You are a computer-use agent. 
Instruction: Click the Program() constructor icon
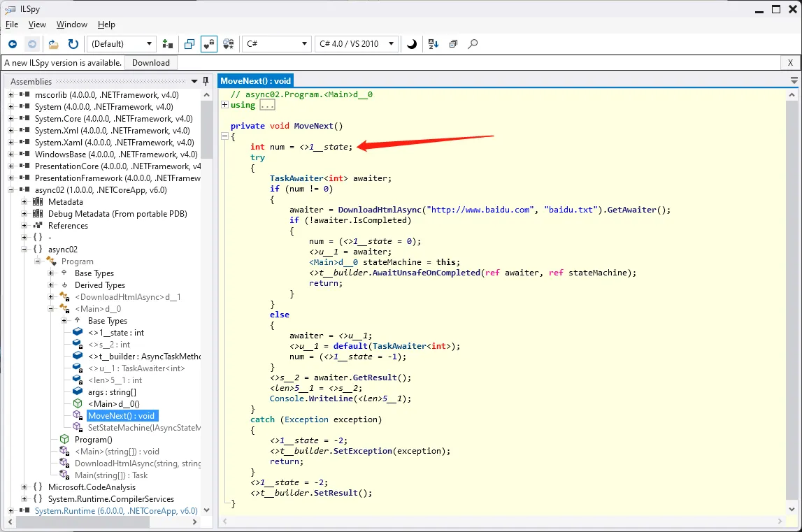(x=64, y=439)
